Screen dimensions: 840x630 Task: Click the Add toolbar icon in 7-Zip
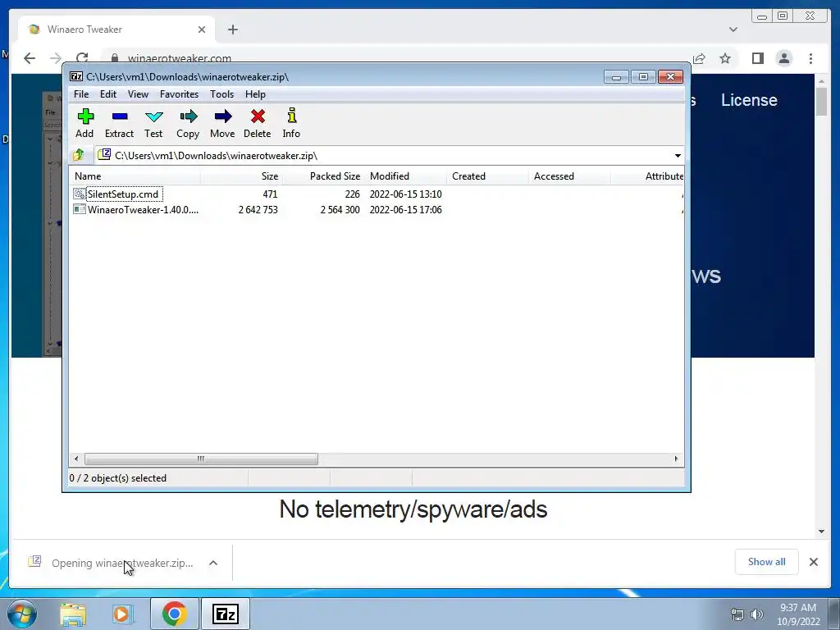click(x=85, y=116)
